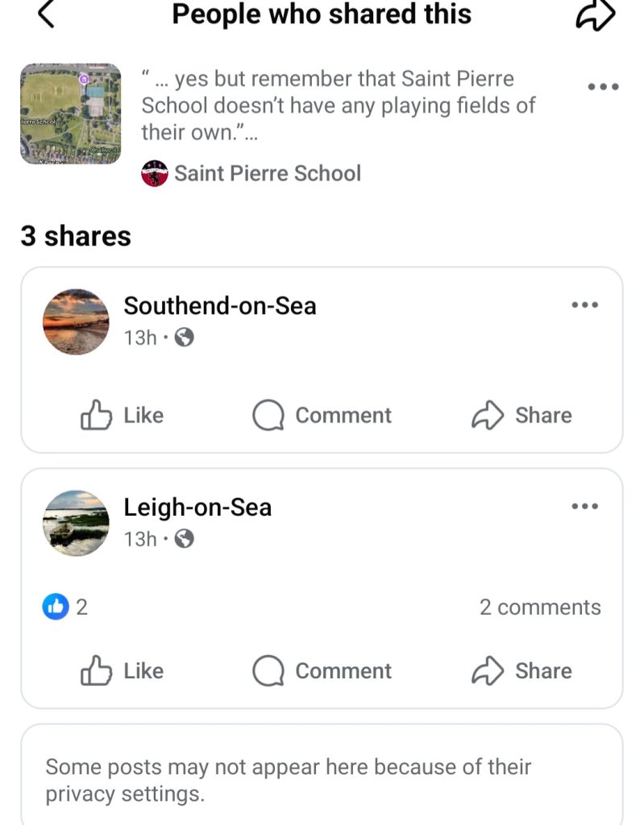Share the Southend-on-Sea post
This screenshot has height=825, width=644.
[522, 415]
